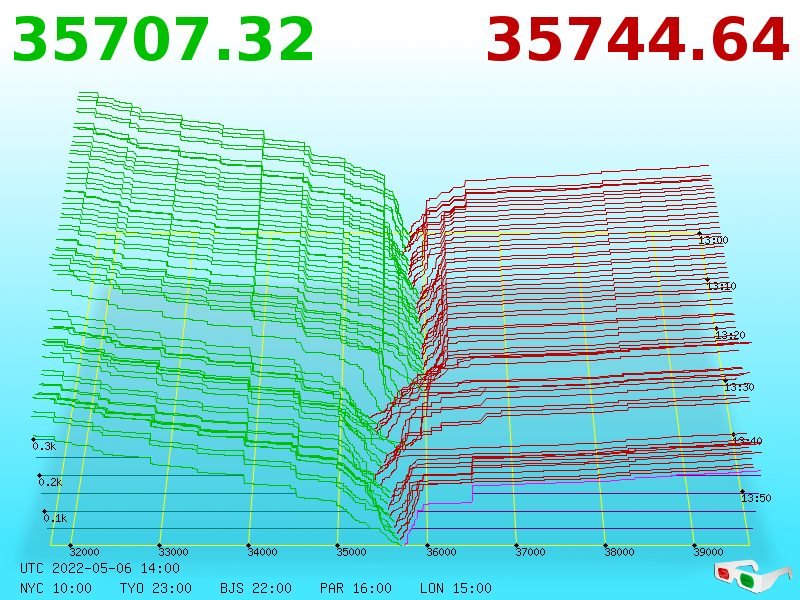Click the 13:00 time axis marker

pyautogui.click(x=713, y=240)
